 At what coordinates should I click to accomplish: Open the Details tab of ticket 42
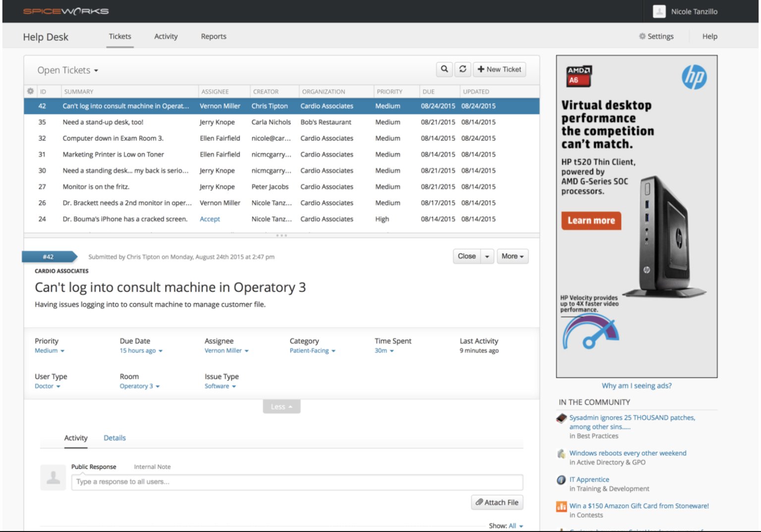tap(114, 437)
